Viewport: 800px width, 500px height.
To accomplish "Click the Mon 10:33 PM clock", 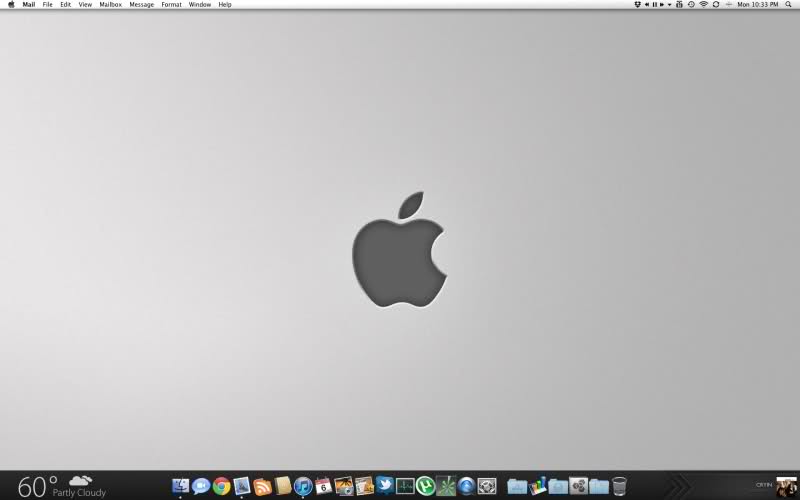I will [758, 5].
